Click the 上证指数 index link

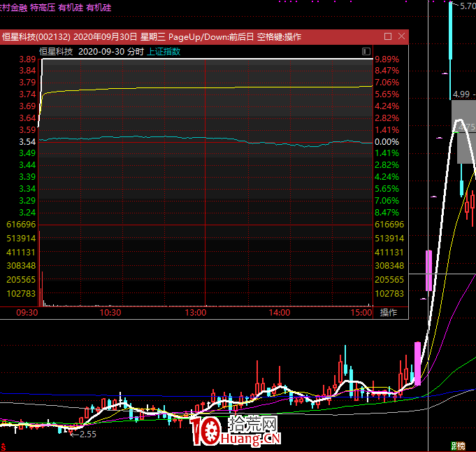coord(163,51)
